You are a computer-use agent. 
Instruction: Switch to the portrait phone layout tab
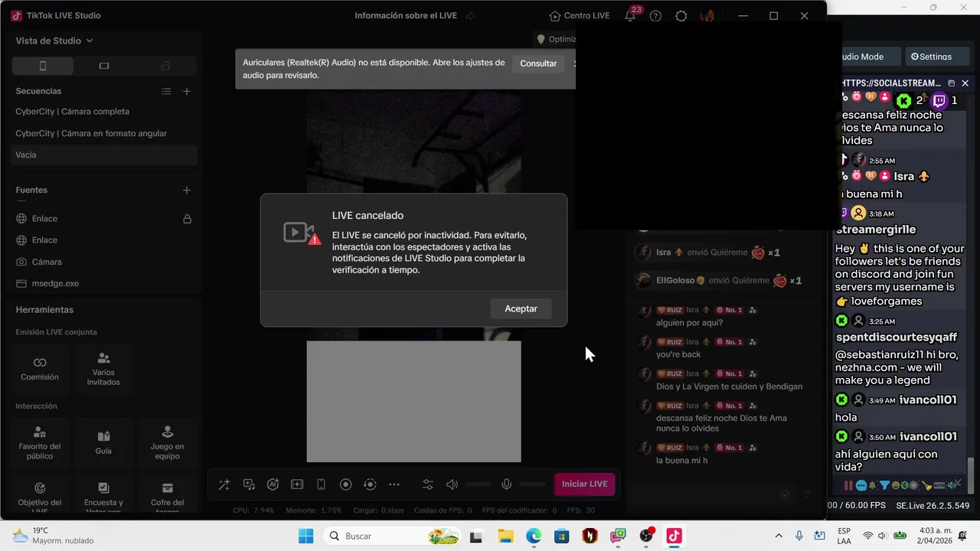point(43,66)
